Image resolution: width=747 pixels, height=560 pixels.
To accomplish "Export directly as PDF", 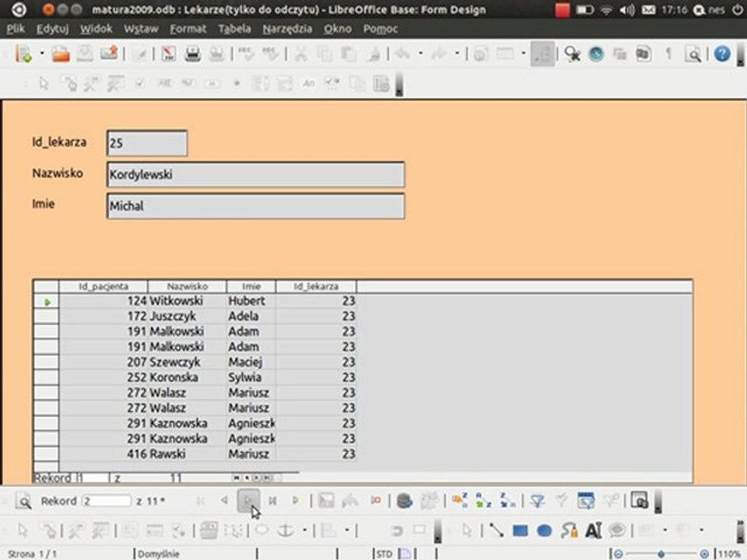I will tap(169, 54).
